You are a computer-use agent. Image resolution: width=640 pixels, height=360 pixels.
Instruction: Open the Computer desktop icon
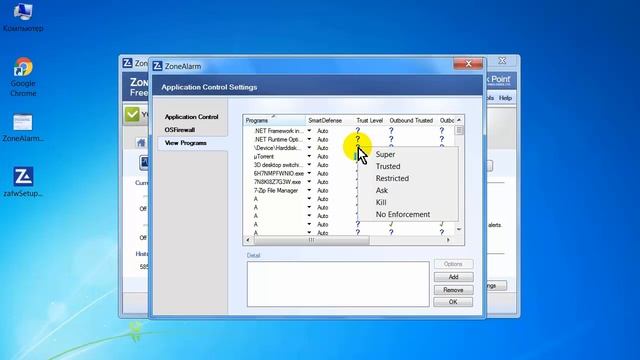click(23, 17)
